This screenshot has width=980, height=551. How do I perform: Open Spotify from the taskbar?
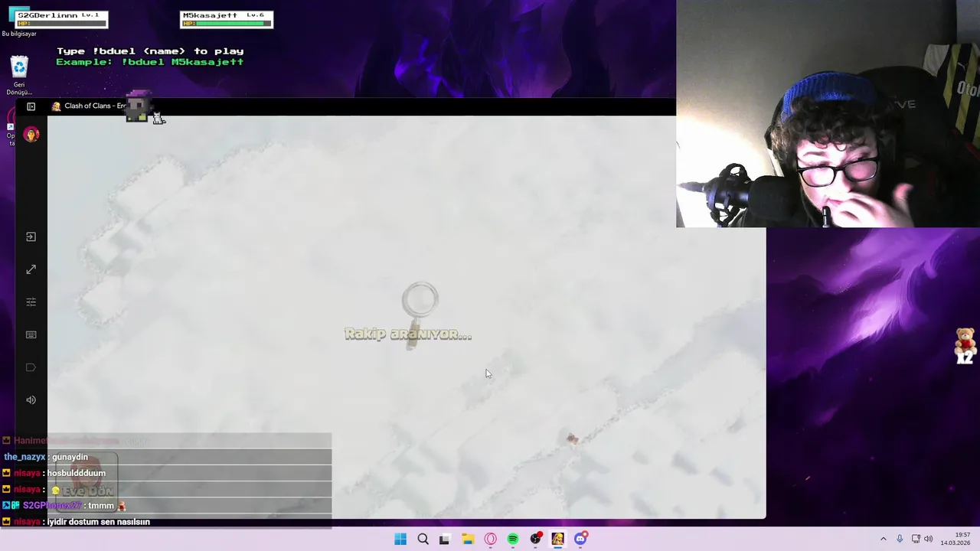[x=513, y=539]
